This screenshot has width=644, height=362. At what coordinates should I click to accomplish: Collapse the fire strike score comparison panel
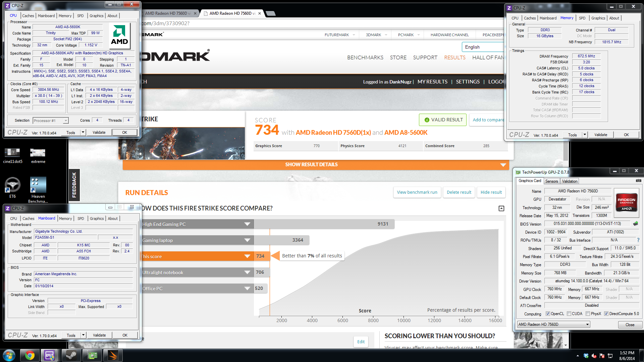coord(501,208)
